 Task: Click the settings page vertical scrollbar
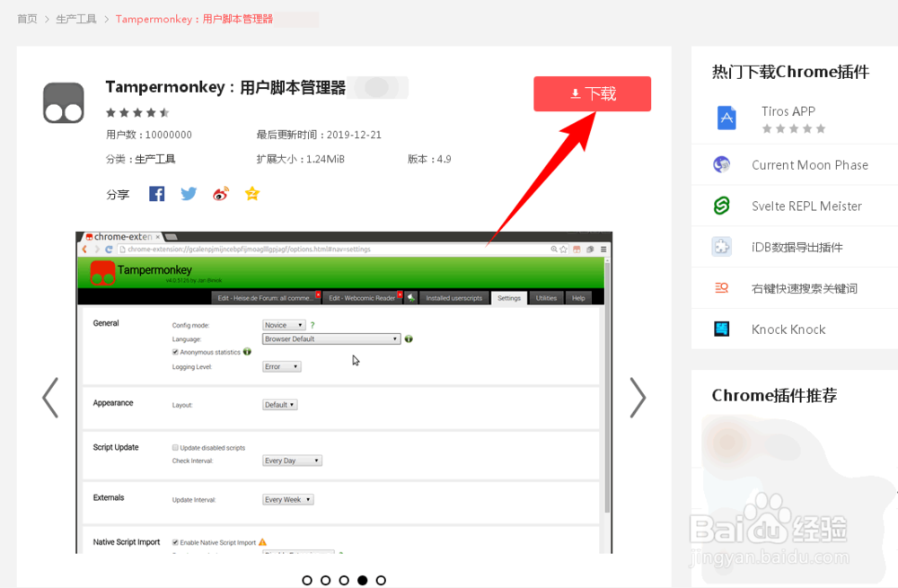[608, 387]
